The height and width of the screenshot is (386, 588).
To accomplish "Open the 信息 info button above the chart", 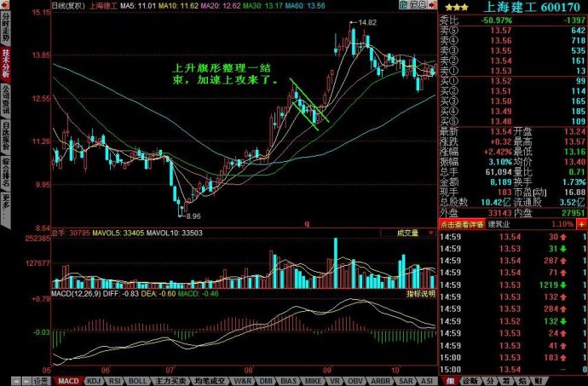I will pos(418,5).
